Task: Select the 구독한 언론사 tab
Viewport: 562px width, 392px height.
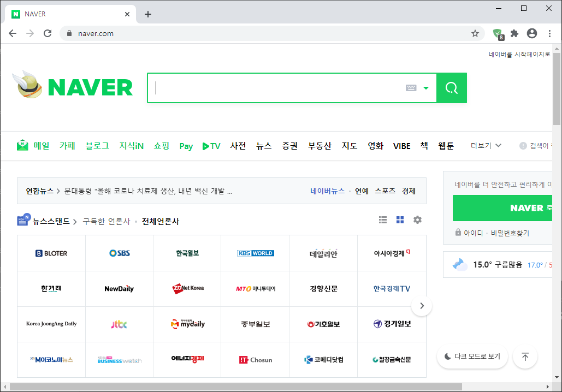Action: [x=107, y=221]
